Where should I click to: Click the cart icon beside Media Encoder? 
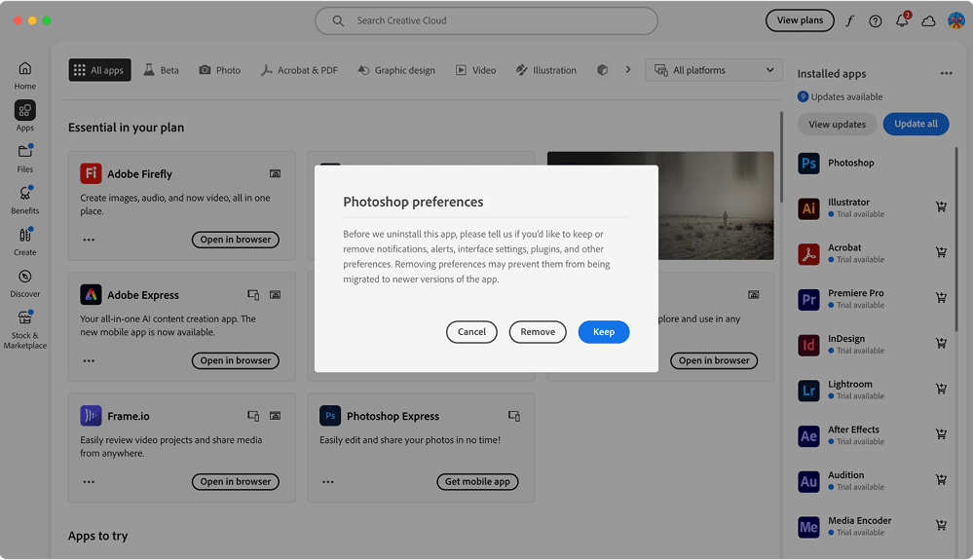point(941,525)
